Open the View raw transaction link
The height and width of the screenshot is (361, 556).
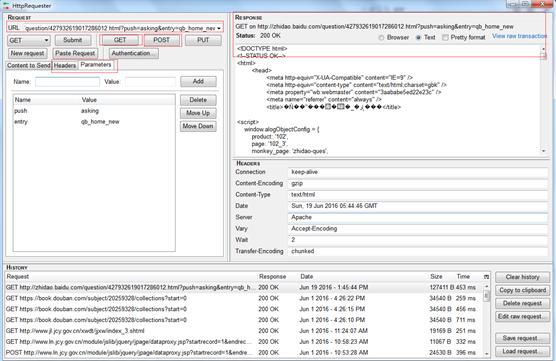click(519, 36)
